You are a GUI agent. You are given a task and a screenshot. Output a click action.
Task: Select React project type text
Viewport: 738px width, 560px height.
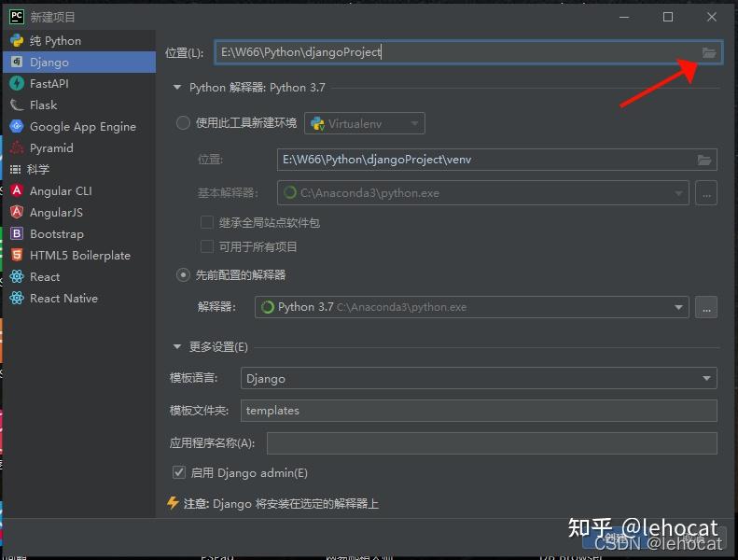pos(45,277)
